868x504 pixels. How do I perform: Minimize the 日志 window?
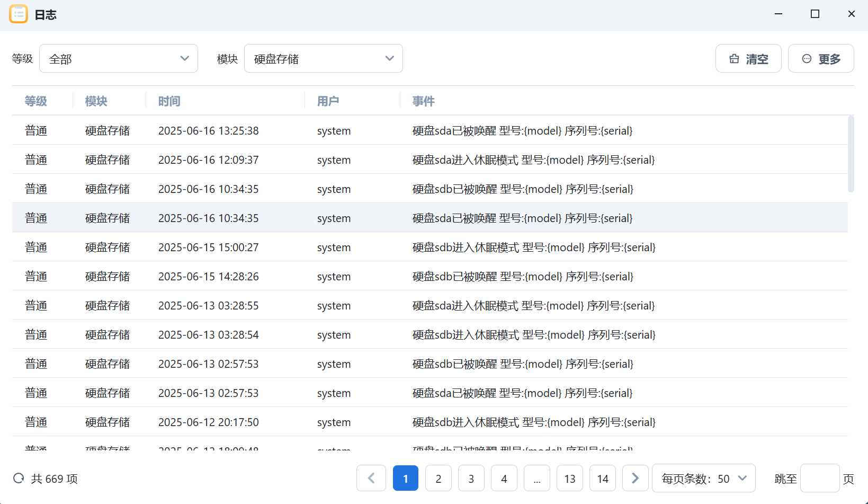coord(778,14)
